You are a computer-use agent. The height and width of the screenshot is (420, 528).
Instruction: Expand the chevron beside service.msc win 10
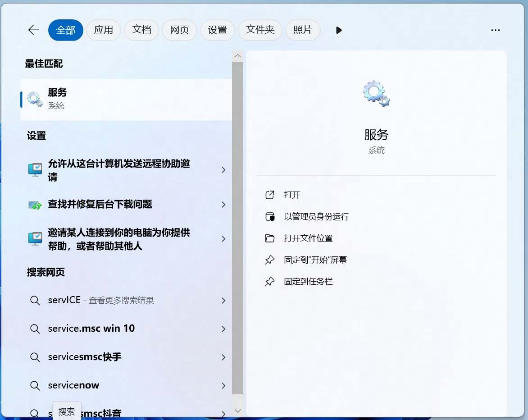pos(223,329)
